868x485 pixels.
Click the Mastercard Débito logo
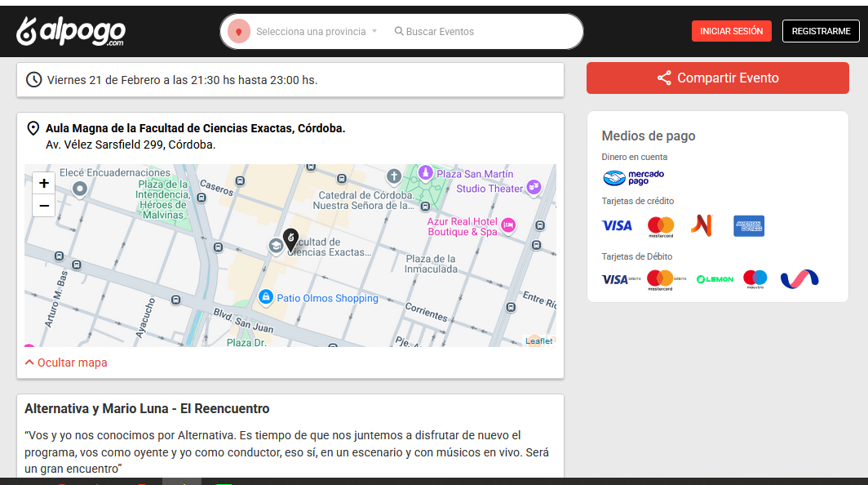click(x=666, y=279)
